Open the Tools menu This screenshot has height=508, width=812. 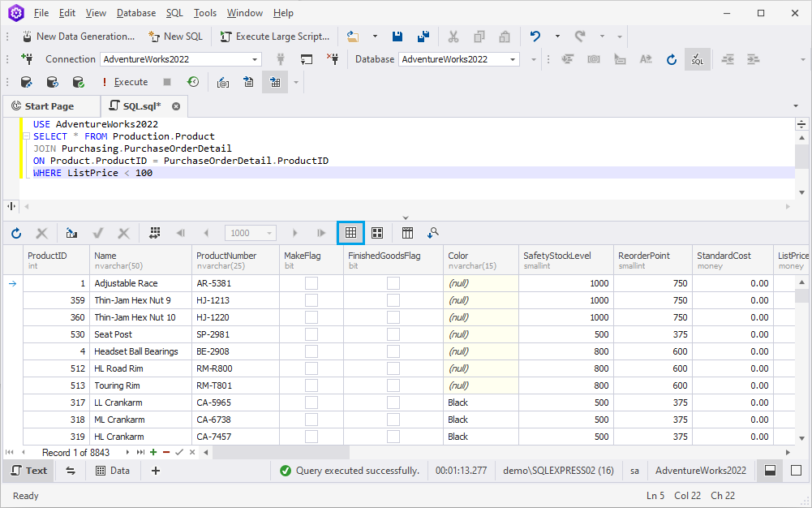205,13
